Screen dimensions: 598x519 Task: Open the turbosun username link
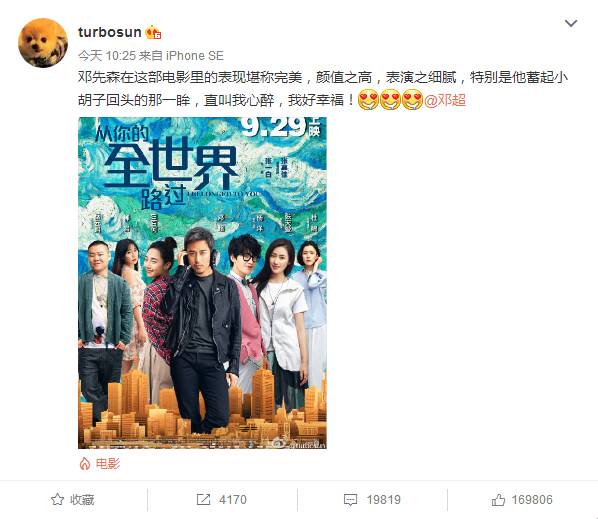pyautogui.click(x=110, y=32)
